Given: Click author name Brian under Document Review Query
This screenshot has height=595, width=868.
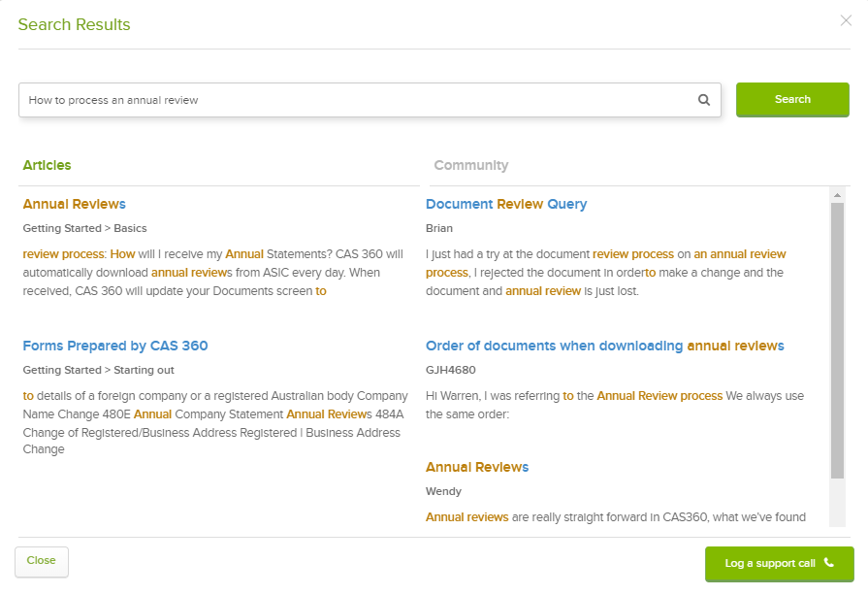Looking at the screenshot, I should tap(439, 229).
